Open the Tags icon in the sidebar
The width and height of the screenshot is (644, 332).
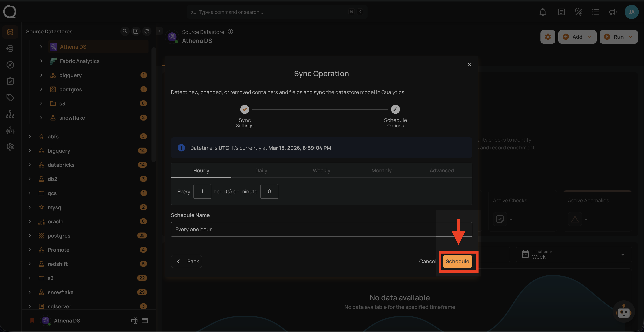[x=10, y=97]
